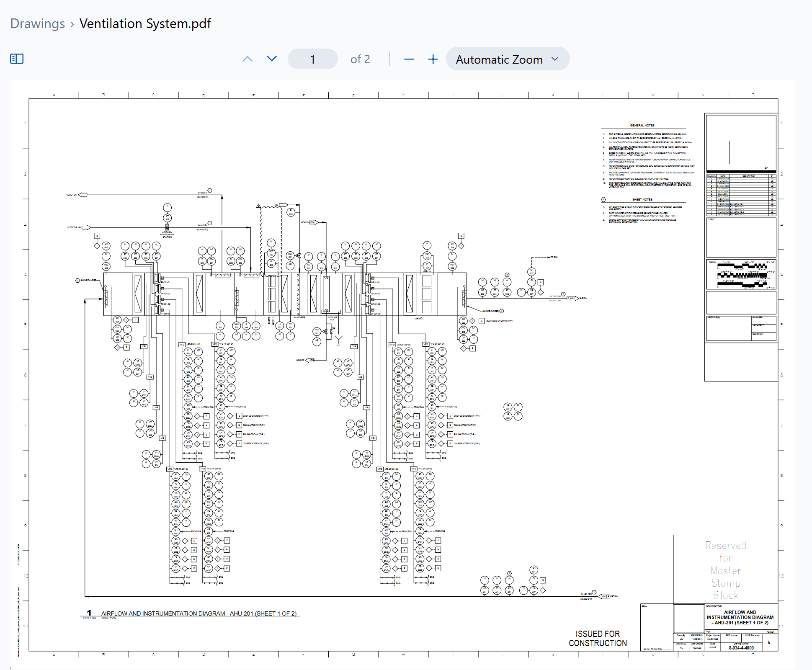
Task: Click the page number input field
Action: tap(312, 59)
